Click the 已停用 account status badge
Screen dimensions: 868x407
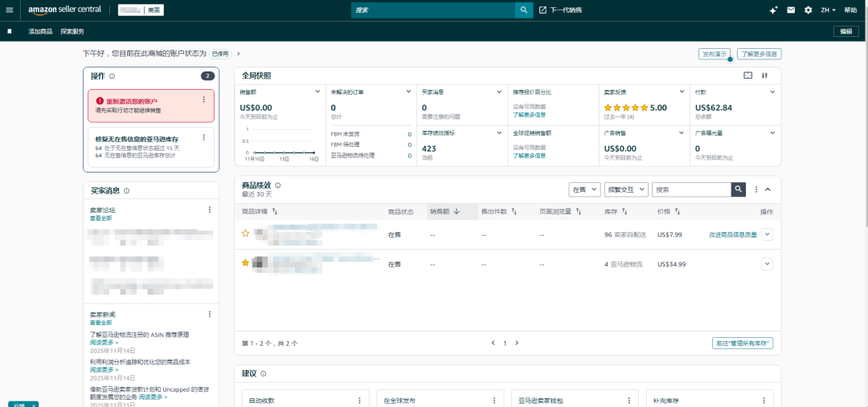220,54
